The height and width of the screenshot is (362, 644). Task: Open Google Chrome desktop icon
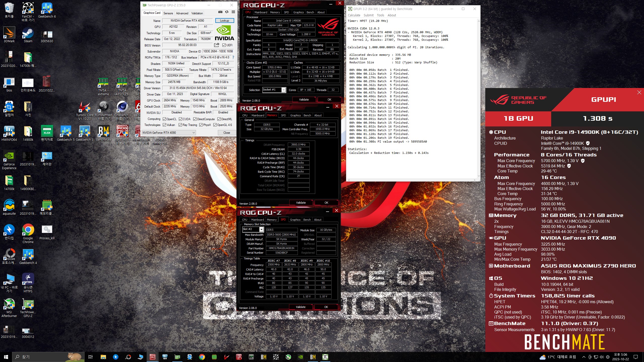tap(28, 234)
